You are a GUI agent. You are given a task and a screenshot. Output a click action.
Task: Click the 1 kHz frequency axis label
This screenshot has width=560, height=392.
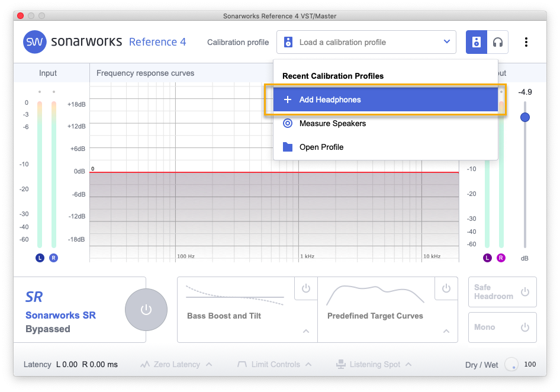[x=307, y=256]
